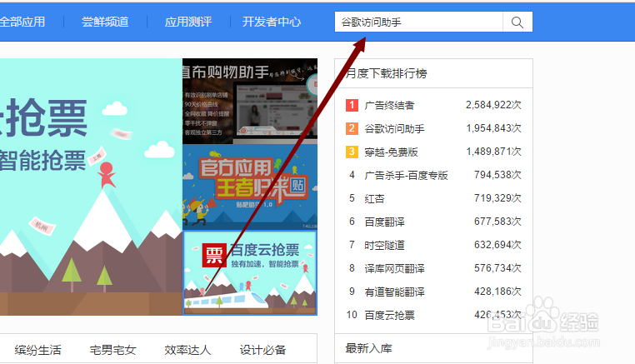Select the 购物助手 banner thumbnail

coord(250,102)
